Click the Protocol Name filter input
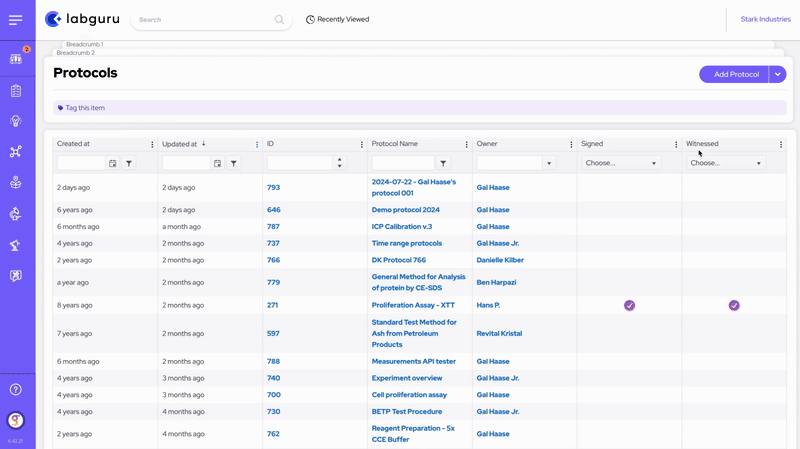Viewport: 800px width, 449px height. tap(403, 163)
